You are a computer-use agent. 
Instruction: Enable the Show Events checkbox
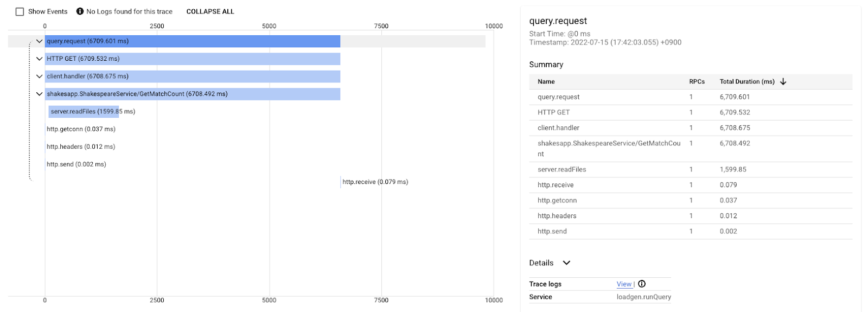[20, 11]
